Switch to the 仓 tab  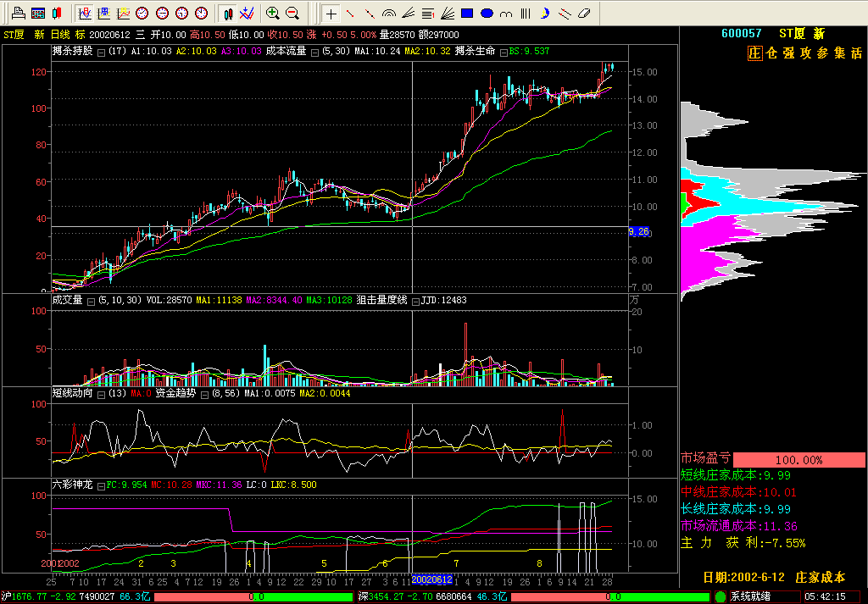click(771, 53)
